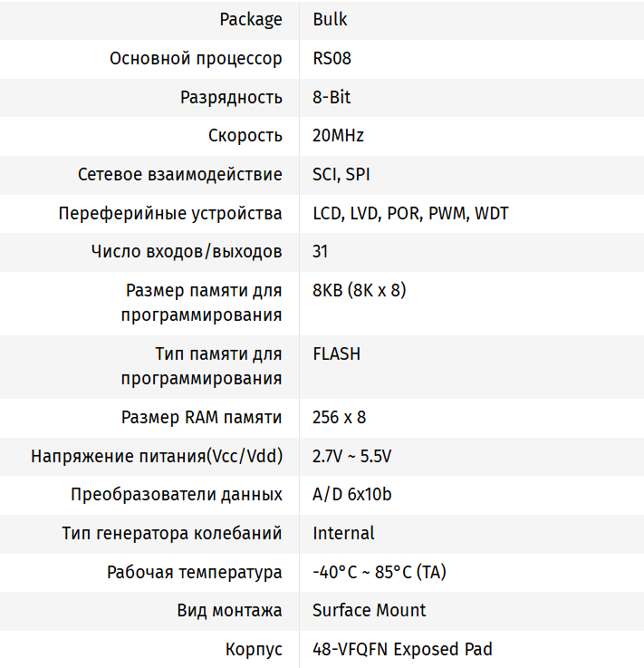The height and width of the screenshot is (668, 644).
Task: Select the '256 x 8' RAM value
Action: tap(340, 418)
